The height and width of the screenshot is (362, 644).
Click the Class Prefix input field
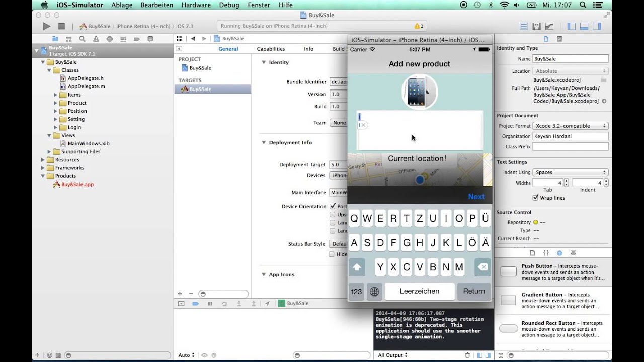click(x=570, y=147)
